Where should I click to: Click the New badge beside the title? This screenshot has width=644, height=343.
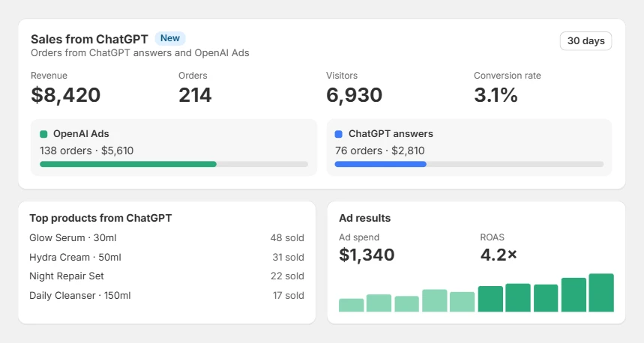pos(170,38)
